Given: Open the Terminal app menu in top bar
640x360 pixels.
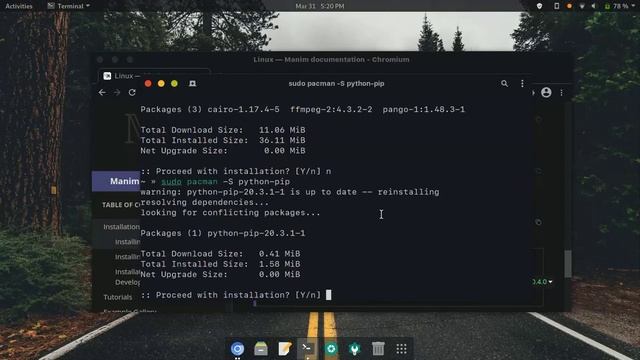Looking at the screenshot, I should point(68,6).
